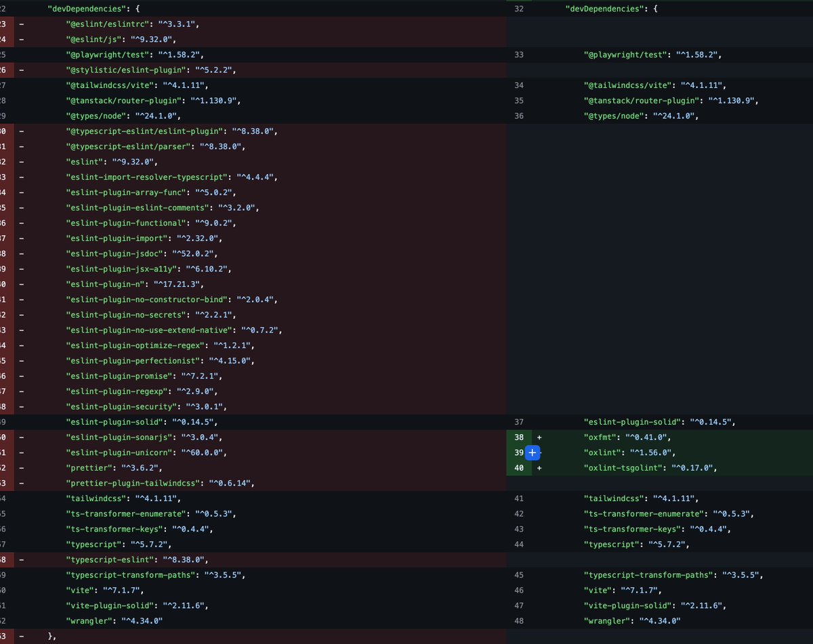Click "typescript": "^5.7.2" on new-file line 44
Image resolution: width=813 pixels, height=644 pixels.
(634, 544)
